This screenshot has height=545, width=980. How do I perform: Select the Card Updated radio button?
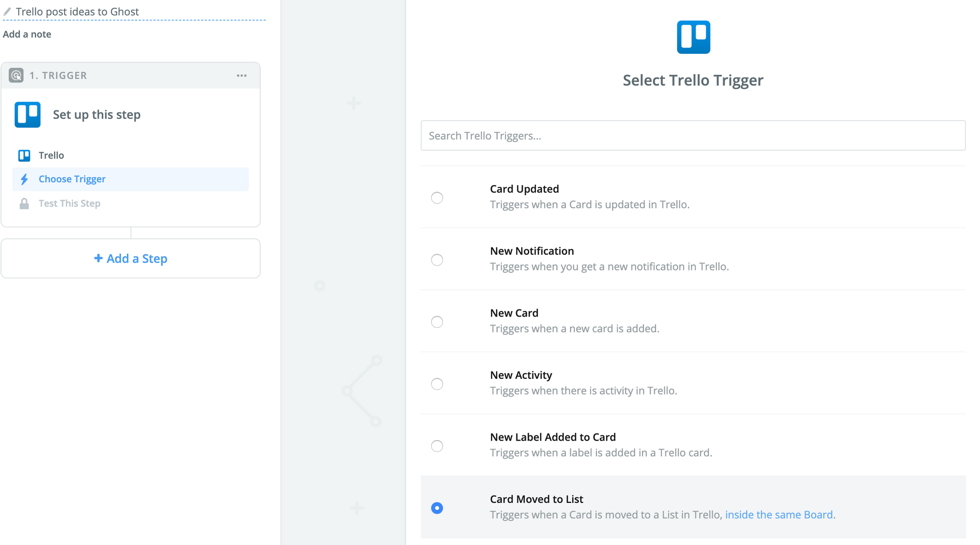[x=437, y=198]
